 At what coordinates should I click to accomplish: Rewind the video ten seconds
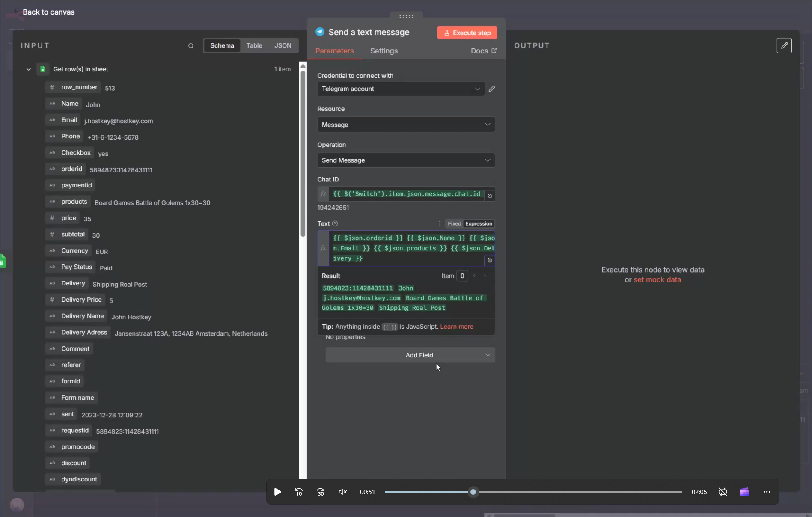pyautogui.click(x=299, y=492)
